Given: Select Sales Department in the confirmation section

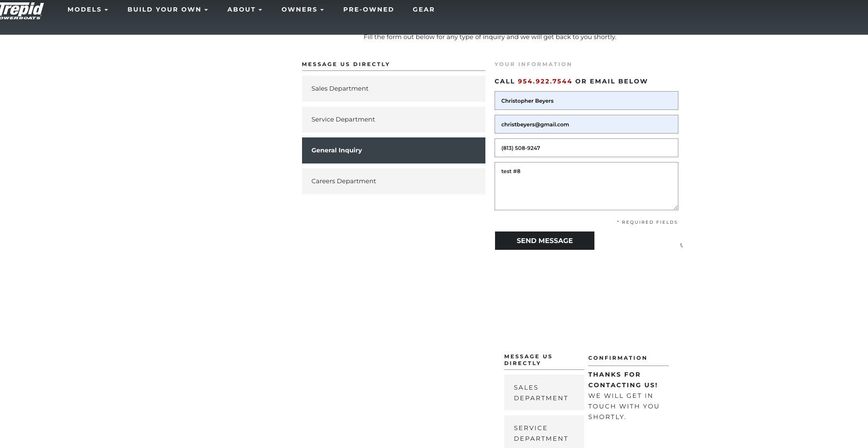Looking at the screenshot, I should [x=544, y=393].
